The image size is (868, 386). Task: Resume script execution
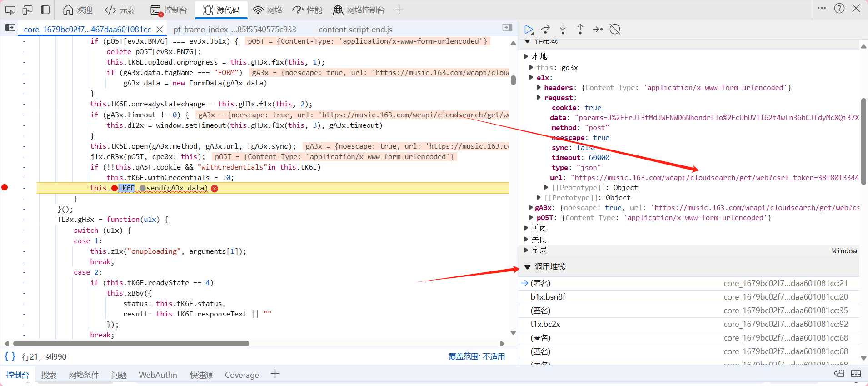[529, 30]
